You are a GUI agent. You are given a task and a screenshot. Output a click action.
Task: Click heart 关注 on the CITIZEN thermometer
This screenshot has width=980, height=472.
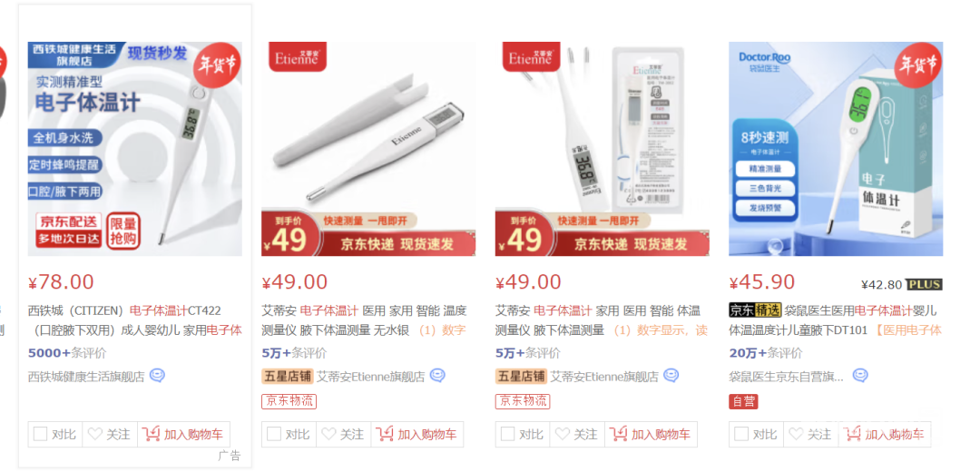tap(110, 434)
